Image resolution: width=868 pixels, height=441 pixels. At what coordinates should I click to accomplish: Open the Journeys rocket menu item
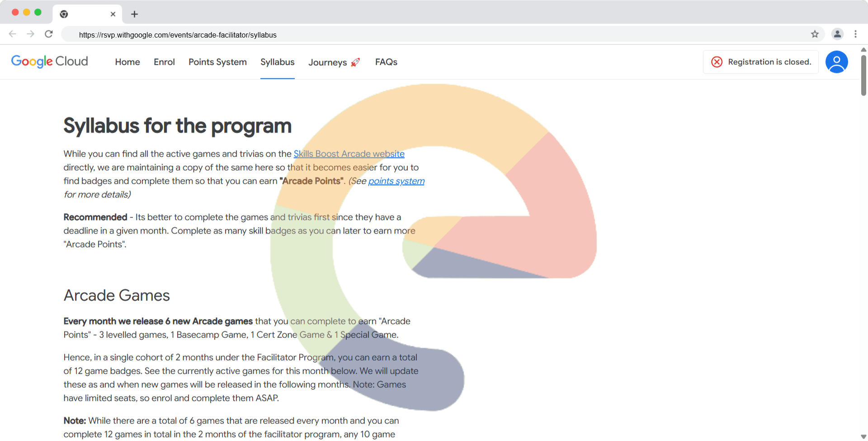[334, 62]
